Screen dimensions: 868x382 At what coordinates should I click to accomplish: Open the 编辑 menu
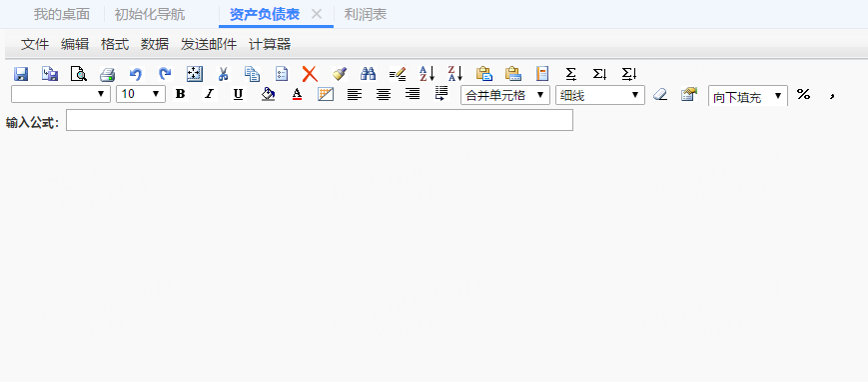(75, 44)
